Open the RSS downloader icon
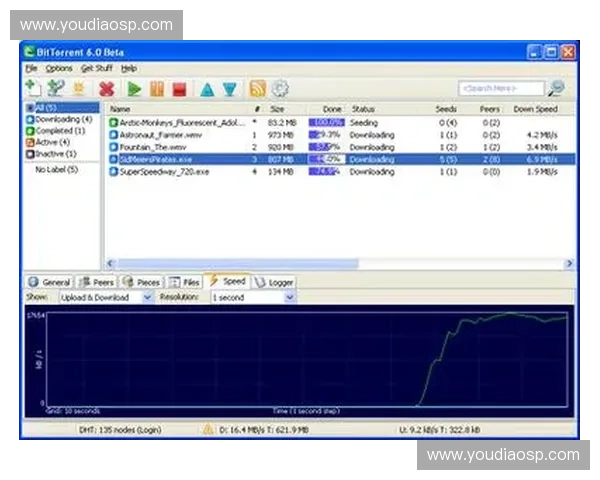 pyautogui.click(x=258, y=88)
